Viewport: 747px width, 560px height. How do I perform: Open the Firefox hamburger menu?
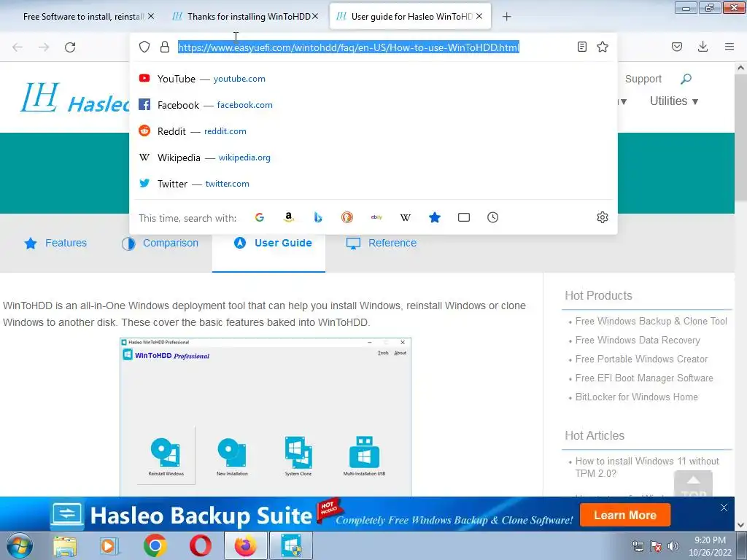(x=729, y=47)
